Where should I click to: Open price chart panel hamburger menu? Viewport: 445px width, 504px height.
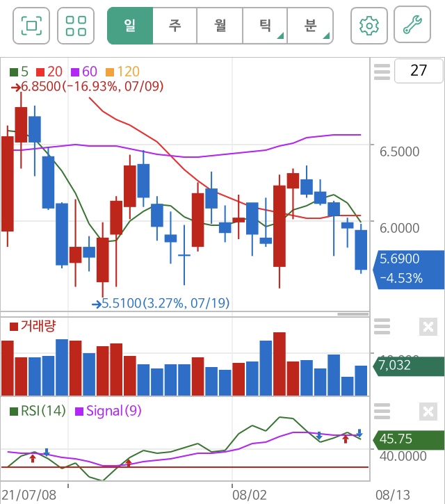[x=382, y=72]
